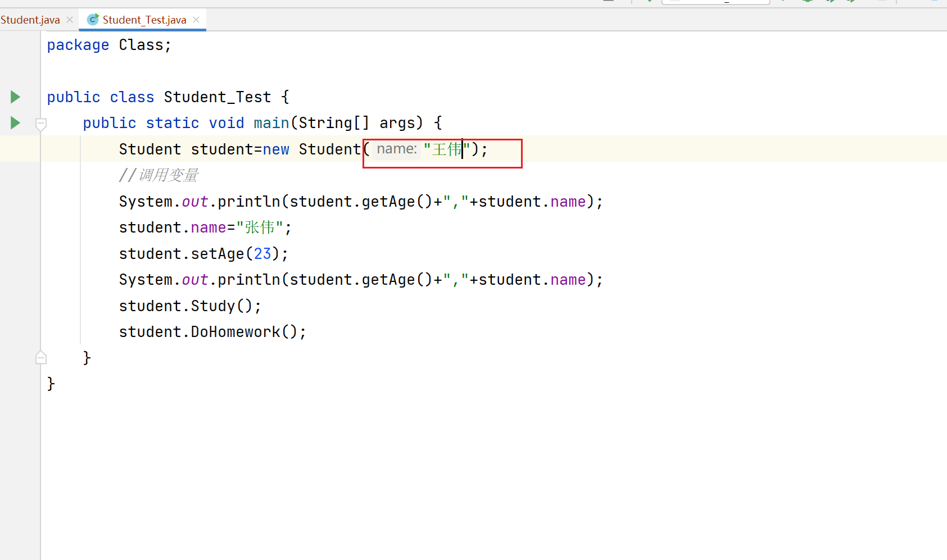Click 'student.name' in the assignment line
Screen dimensions: 947x560
tap(173, 227)
